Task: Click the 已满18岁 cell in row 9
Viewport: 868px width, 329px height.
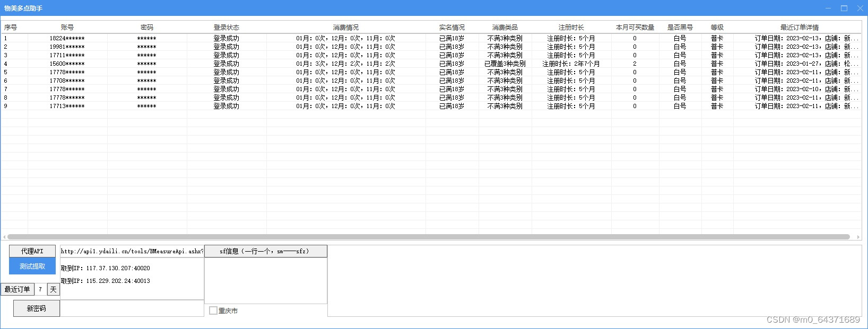Action: click(452, 106)
